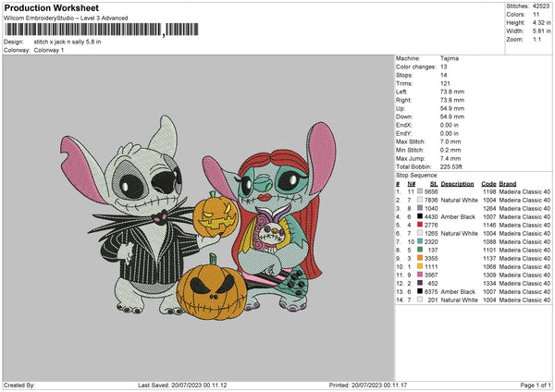
Task: Click the 'EndY:' label
Action: click(404, 133)
